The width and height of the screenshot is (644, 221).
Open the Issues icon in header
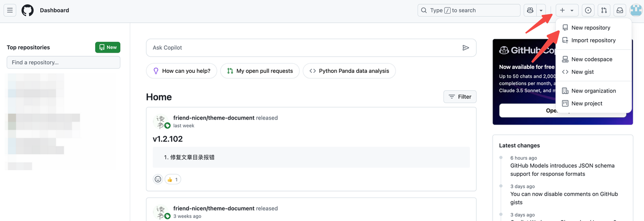coord(588,10)
